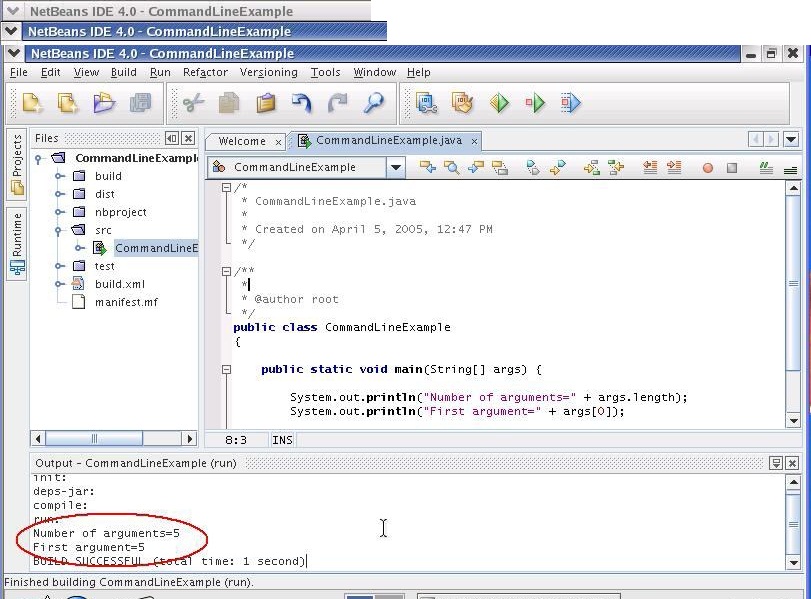Click the Save All disk icon
The height and width of the screenshot is (599, 811).
point(140,102)
